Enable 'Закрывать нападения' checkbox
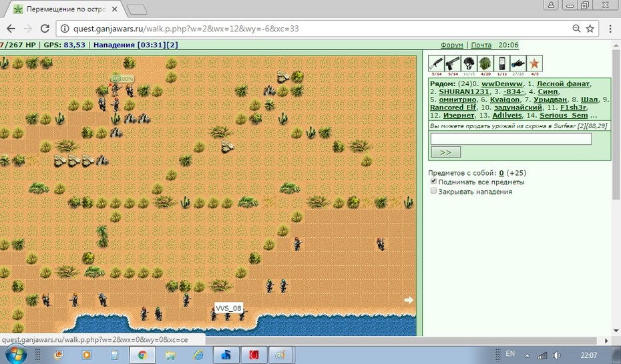Viewport: 621px width, 364px height. (433, 191)
